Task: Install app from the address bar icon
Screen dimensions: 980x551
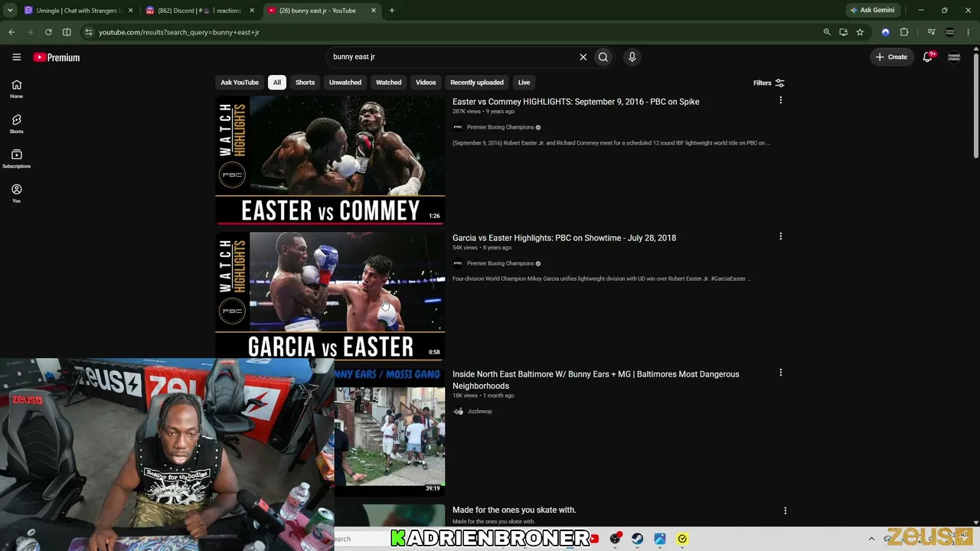Action: click(x=843, y=32)
